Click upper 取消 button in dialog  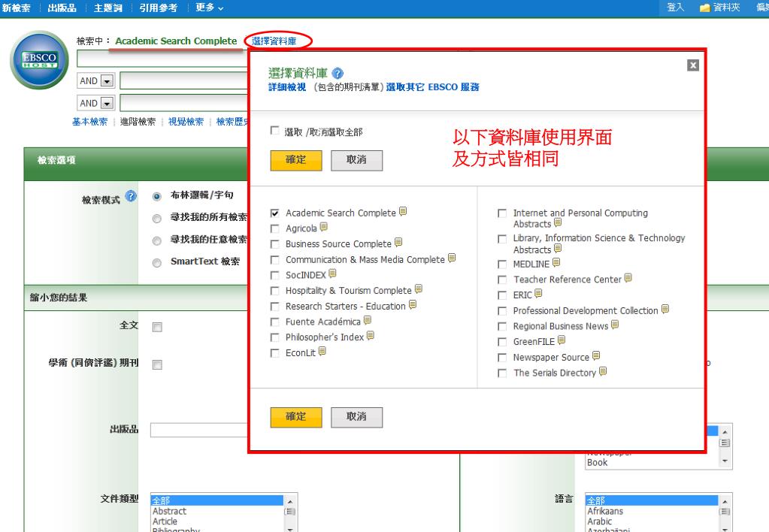click(x=356, y=160)
